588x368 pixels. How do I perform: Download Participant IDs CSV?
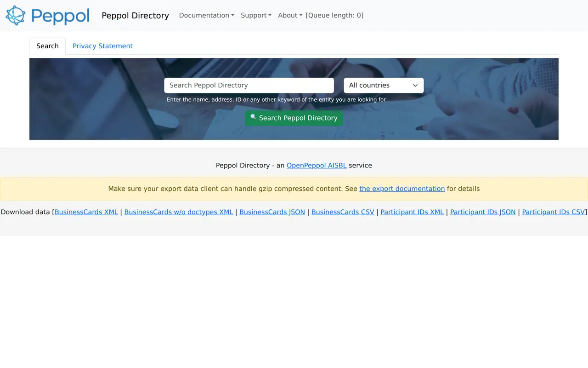tap(554, 212)
